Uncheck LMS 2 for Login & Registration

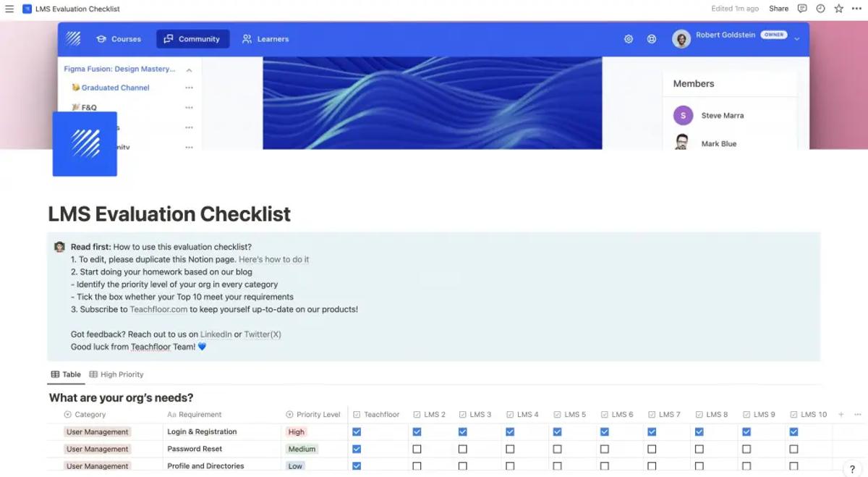(x=417, y=432)
